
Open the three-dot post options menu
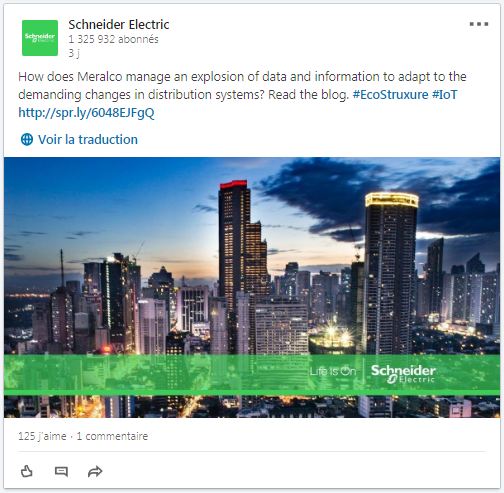tap(479, 24)
